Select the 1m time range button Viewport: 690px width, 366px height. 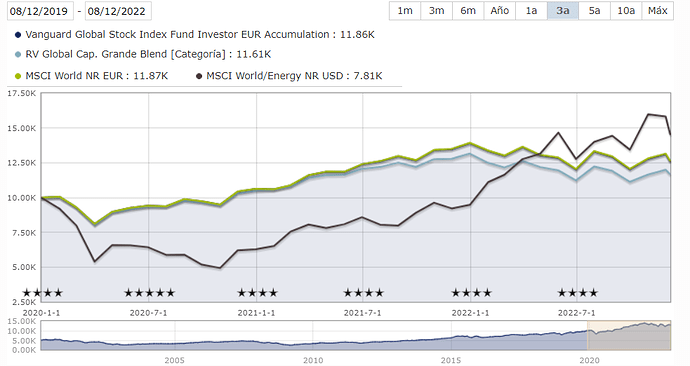[405, 11]
